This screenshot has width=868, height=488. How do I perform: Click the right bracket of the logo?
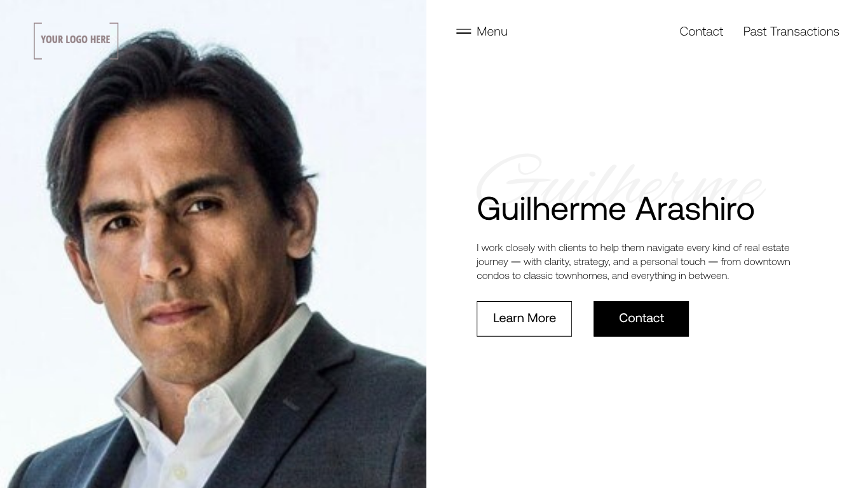pyautogui.click(x=114, y=41)
